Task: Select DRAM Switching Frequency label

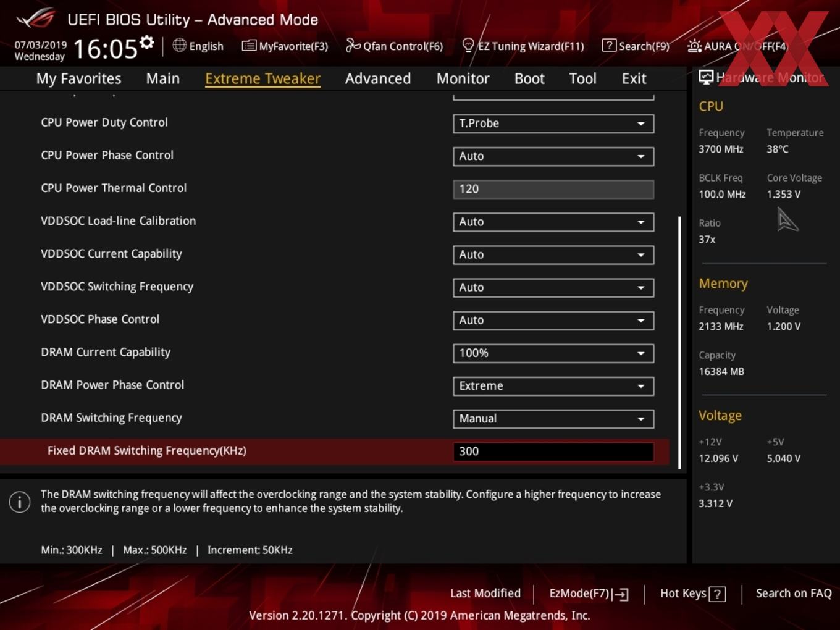Action: click(x=111, y=418)
